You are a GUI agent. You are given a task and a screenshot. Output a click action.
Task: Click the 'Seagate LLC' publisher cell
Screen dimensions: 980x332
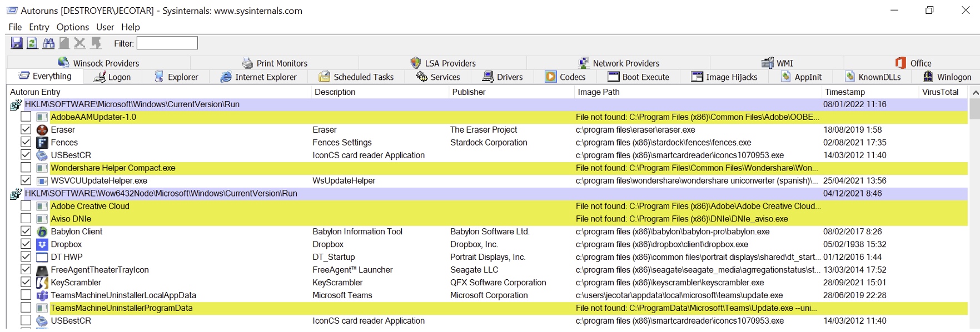coord(474,270)
